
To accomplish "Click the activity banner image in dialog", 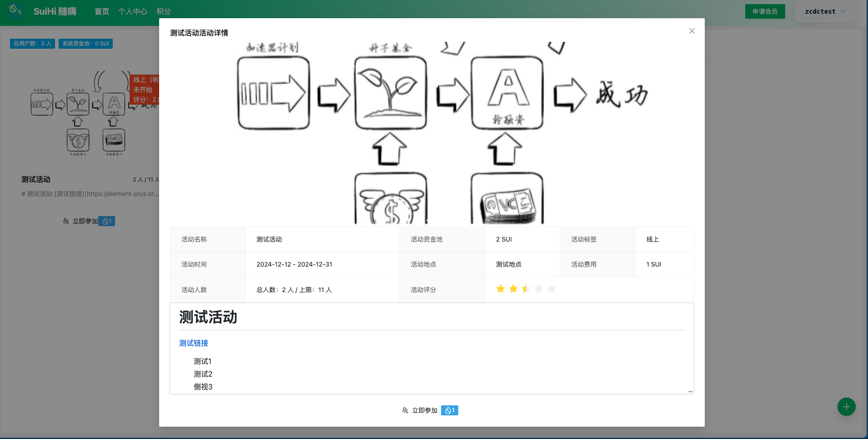I will pos(432,133).
